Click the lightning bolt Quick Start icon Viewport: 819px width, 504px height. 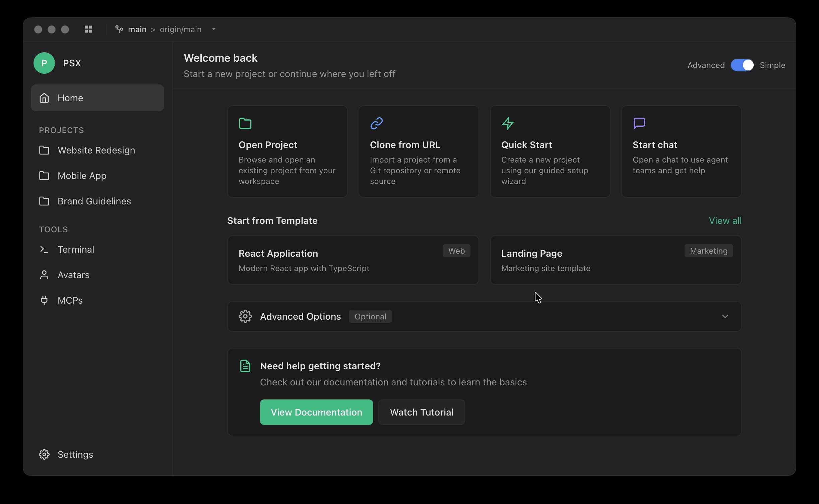(x=508, y=123)
